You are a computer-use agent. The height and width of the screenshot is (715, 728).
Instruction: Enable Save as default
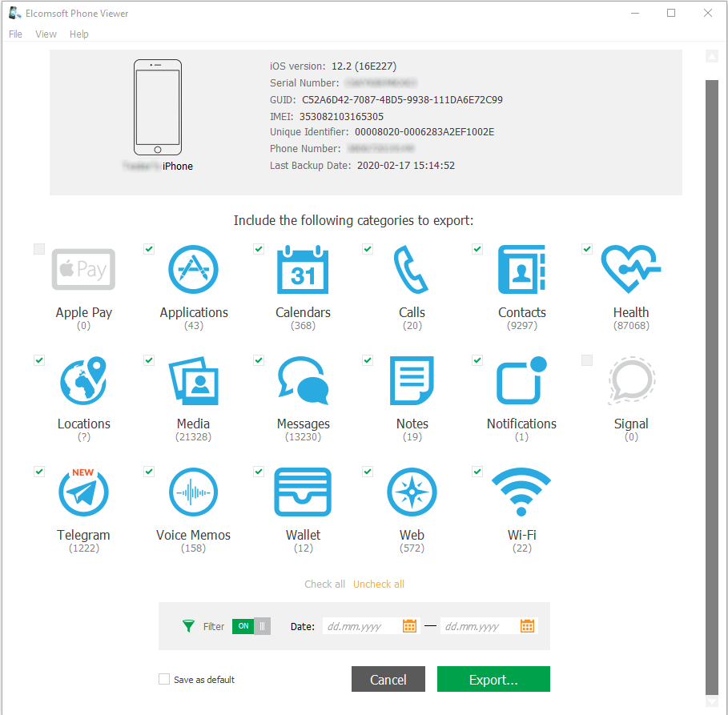coord(165,679)
